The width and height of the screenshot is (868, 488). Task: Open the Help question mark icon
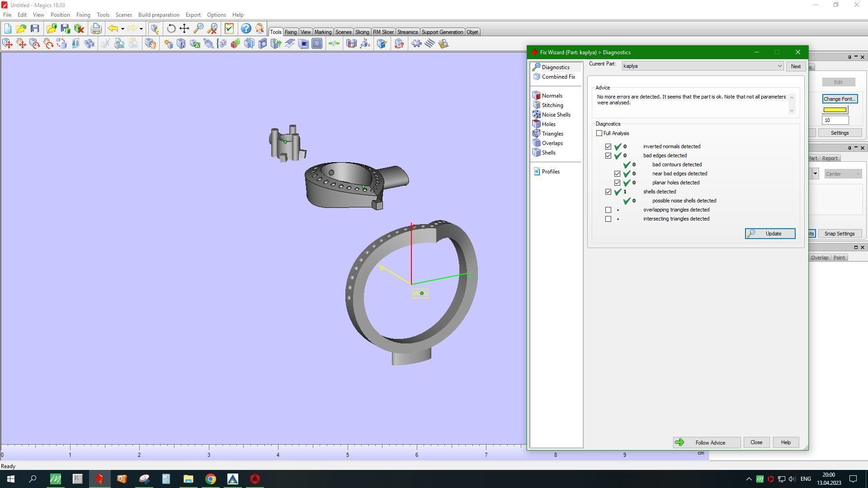245,29
